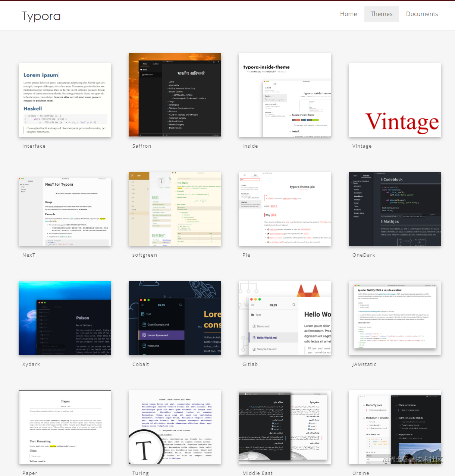Open the Home menu item

click(348, 14)
